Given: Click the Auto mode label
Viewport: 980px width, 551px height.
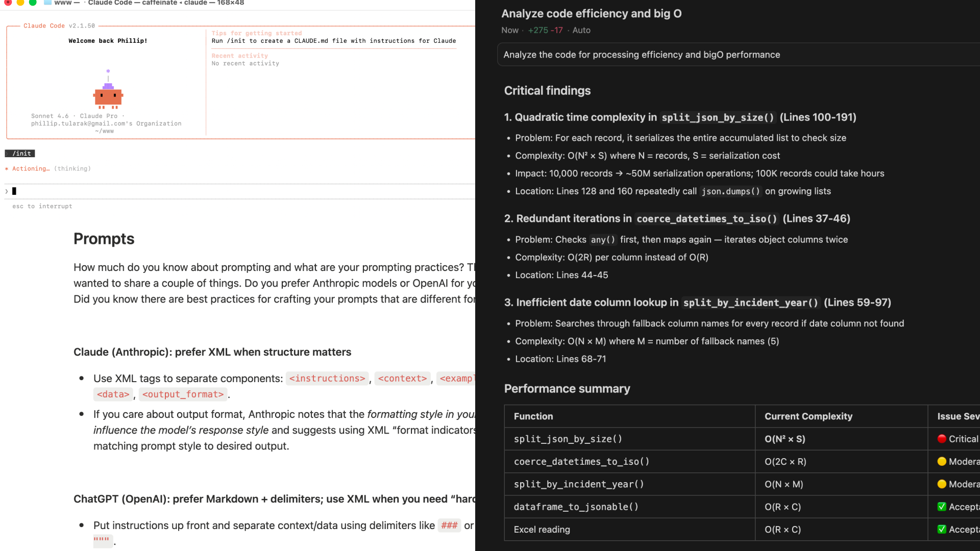Looking at the screenshot, I should [x=581, y=30].
